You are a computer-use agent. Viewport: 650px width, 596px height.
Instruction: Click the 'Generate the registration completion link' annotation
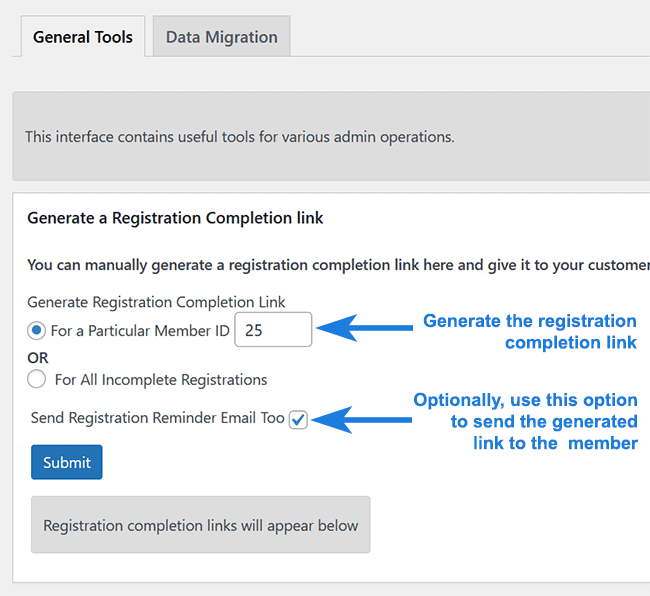pyautogui.click(x=530, y=332)
